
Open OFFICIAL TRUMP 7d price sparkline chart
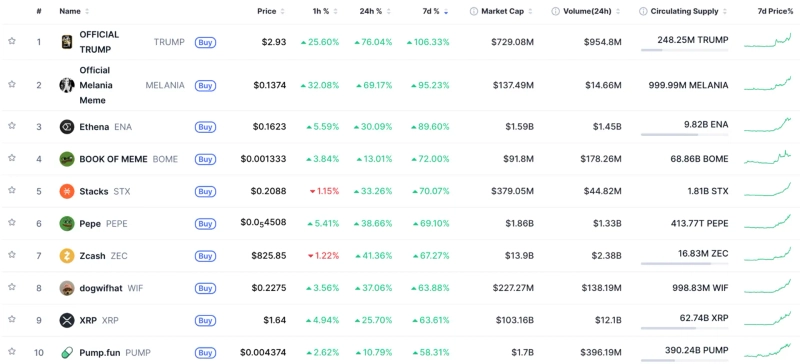click(767, 41)
